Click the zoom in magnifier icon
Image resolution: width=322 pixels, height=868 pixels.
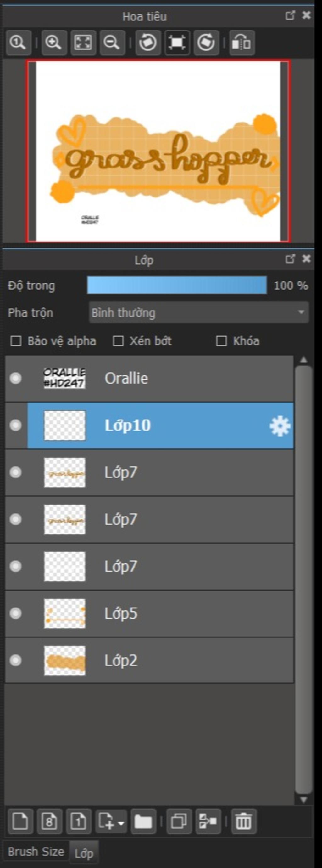pos(54,43)
